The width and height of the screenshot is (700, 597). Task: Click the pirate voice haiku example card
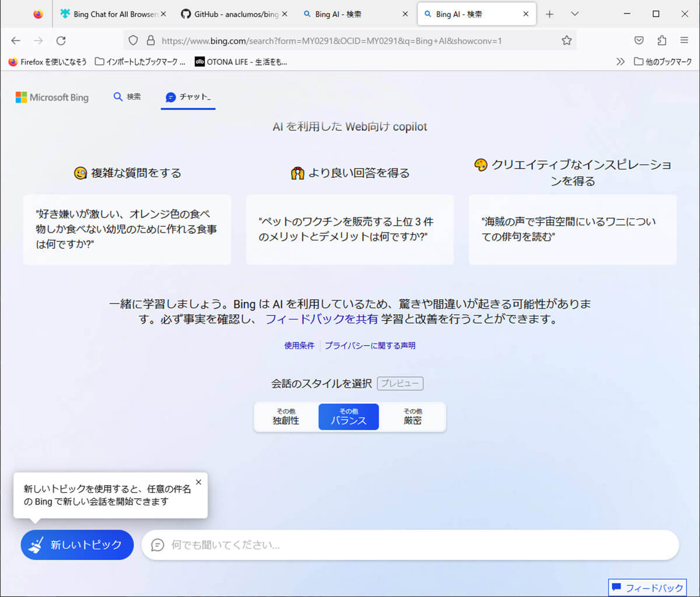(x=573, y=229)
